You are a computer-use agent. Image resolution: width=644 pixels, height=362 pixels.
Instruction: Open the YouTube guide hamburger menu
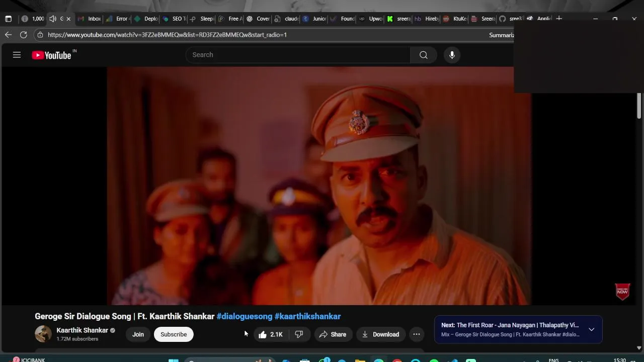[x=17, y=55]
